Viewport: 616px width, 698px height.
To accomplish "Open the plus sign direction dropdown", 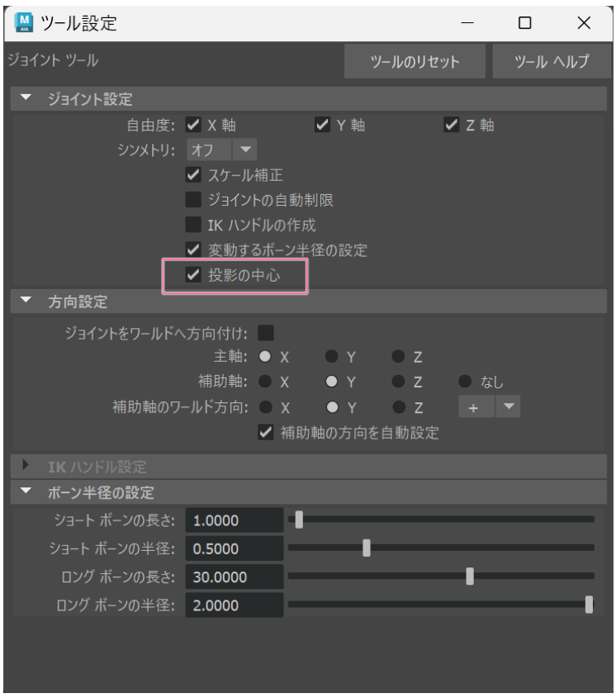I will coord(488,406).
